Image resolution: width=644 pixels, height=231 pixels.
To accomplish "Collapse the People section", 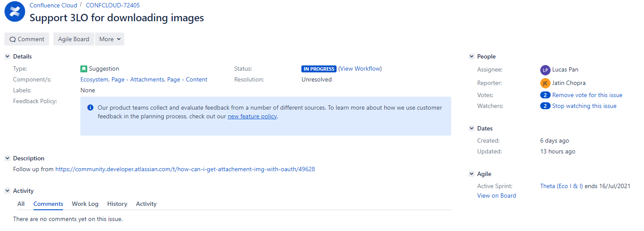I will tap(472, 56).
